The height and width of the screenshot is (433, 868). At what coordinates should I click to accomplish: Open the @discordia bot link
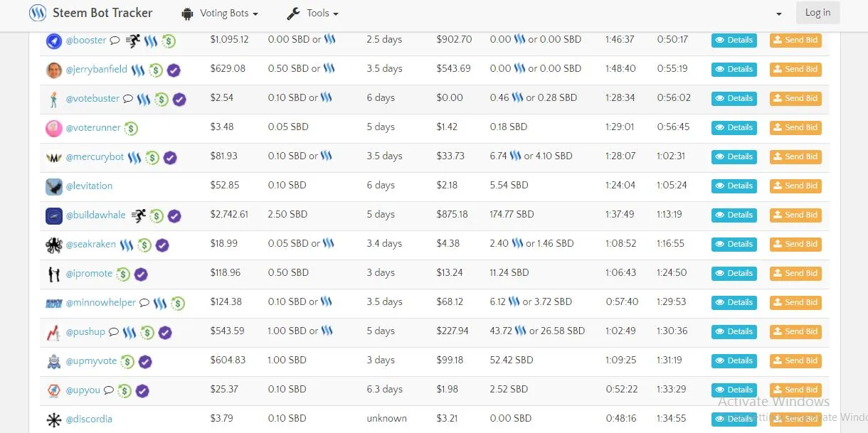click(89, 419)
